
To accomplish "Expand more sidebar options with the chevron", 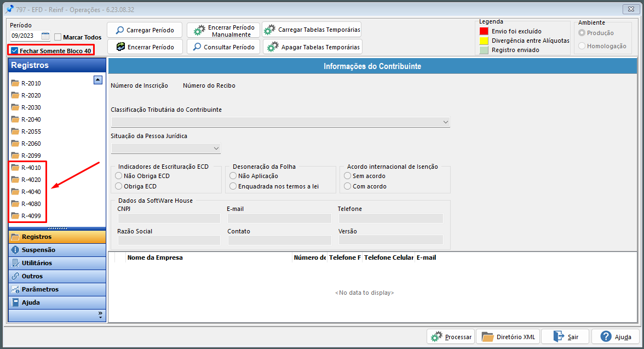I will pyautogui.click(x=100, y=314).
